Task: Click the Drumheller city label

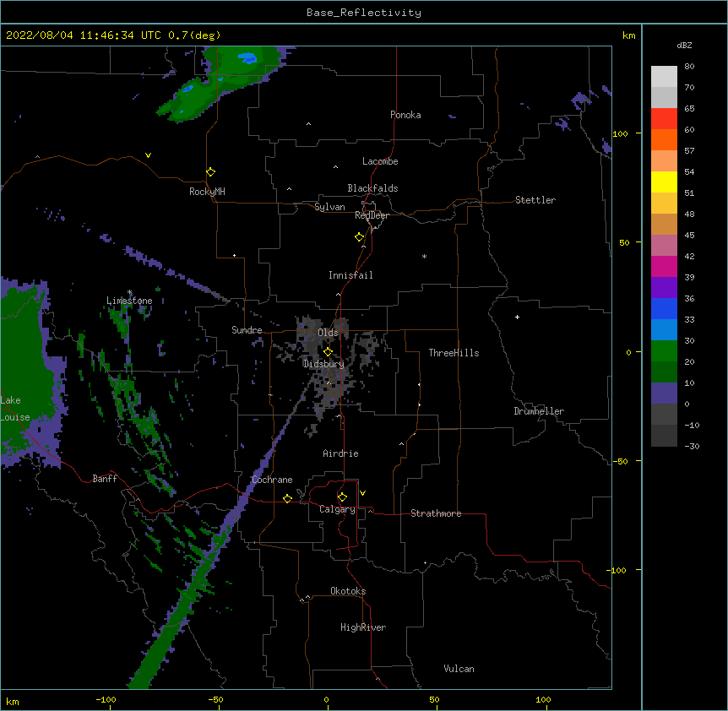Action: [539, 411]
